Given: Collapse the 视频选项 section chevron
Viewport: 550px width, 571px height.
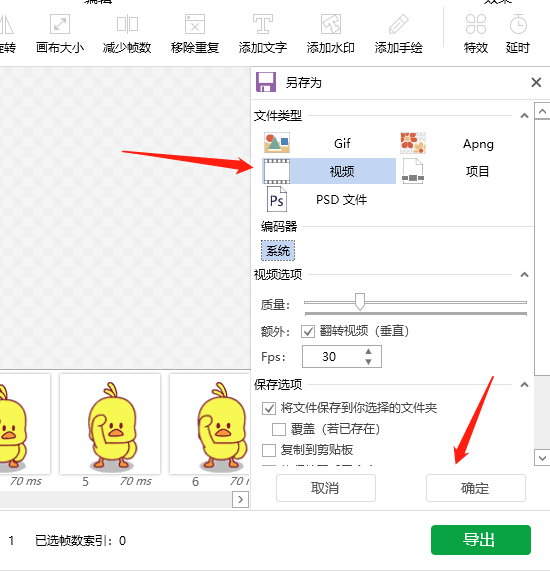Looking at the screenshot, I should pyautogui.click(x=524, y=274).
